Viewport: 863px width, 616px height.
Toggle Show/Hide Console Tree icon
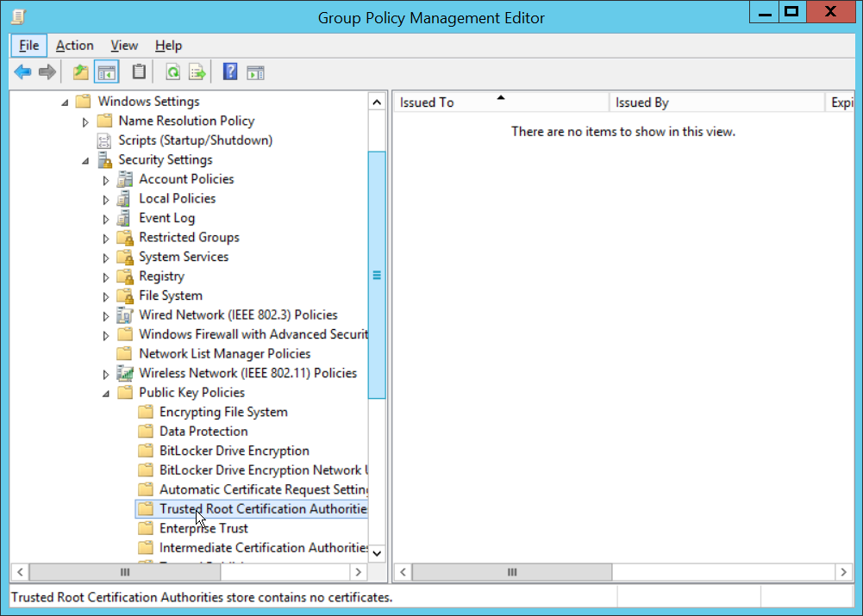click(x=106, y=72)
